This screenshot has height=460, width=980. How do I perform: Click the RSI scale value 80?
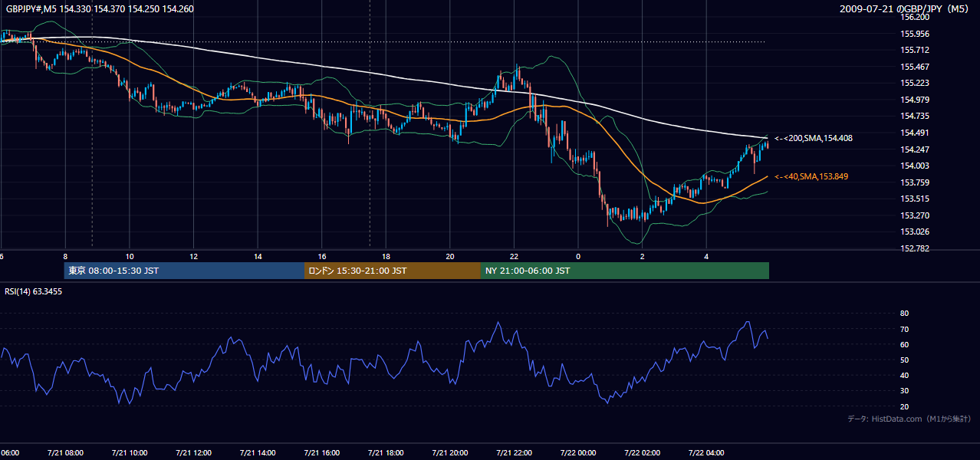(904, 314)
